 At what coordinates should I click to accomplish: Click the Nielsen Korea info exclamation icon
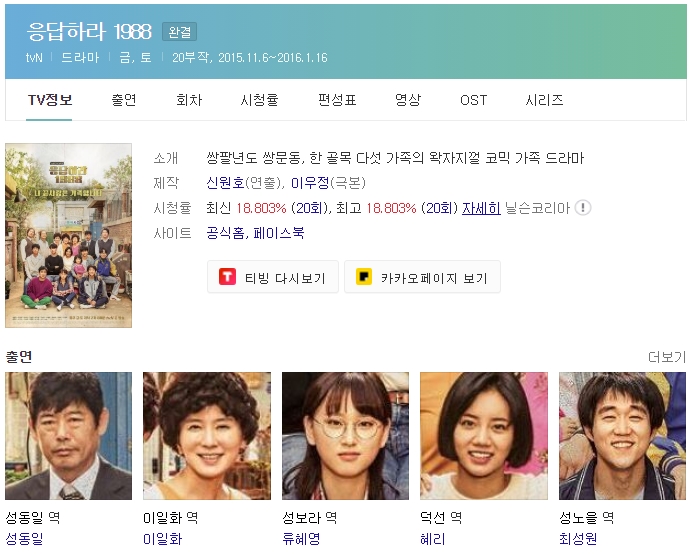click(x=582, y=208)
